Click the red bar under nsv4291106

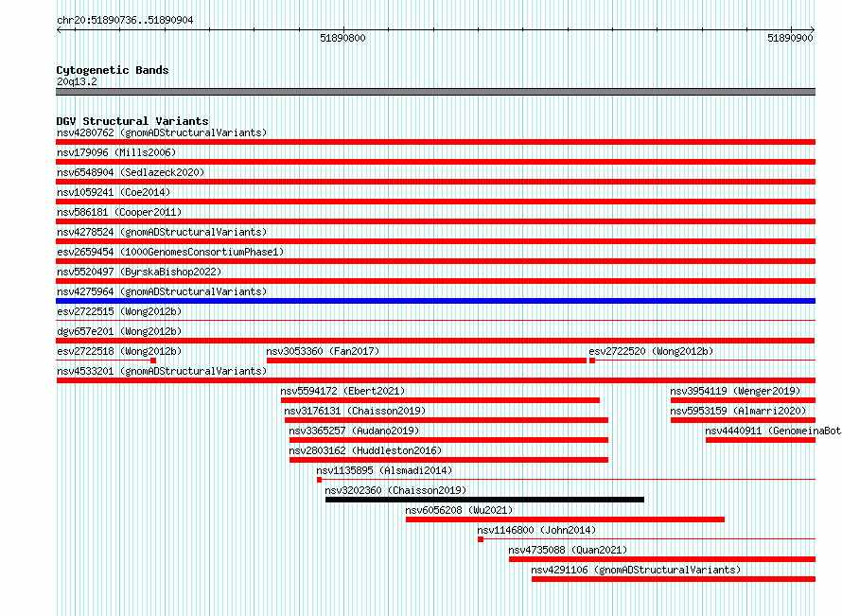click(x=674, y=579)
